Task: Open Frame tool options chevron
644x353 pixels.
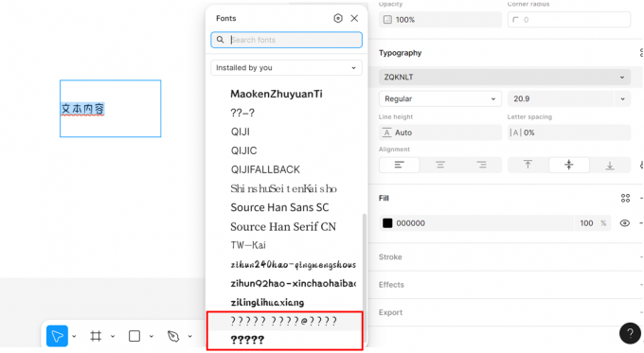Action: click(x=113, y=336)
